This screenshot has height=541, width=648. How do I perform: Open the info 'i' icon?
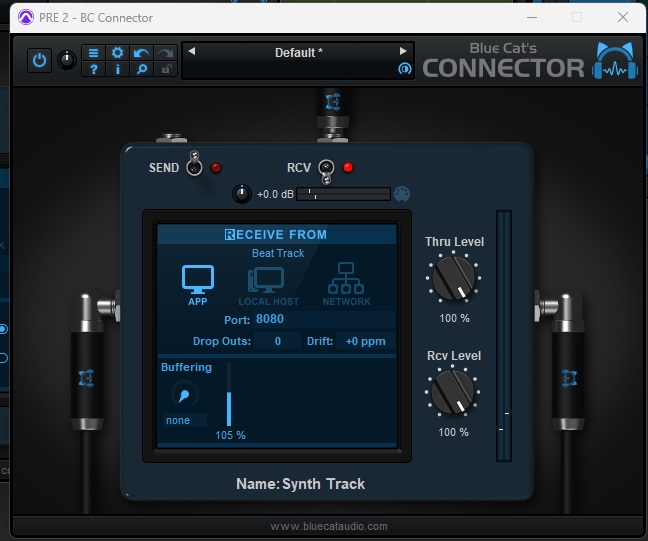117,69
